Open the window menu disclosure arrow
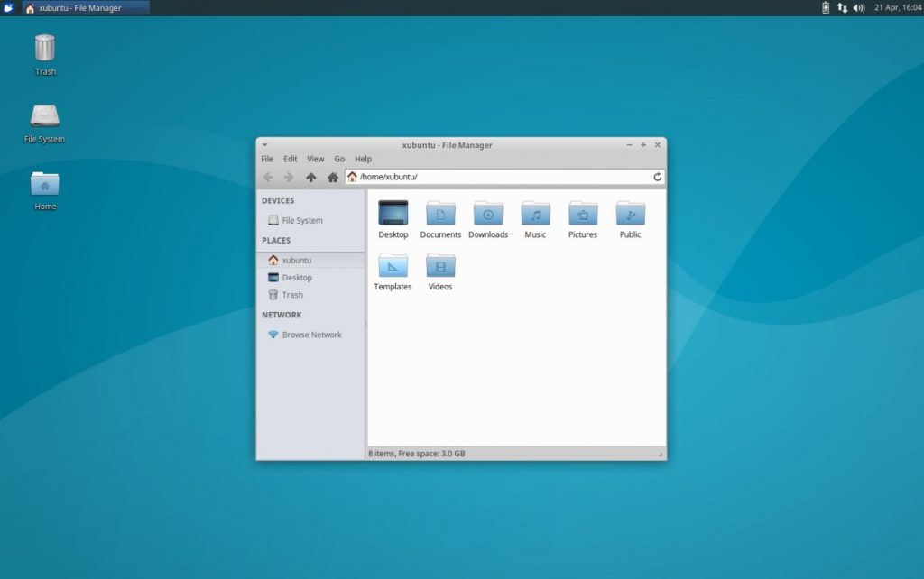 click(x=264, y=144)
